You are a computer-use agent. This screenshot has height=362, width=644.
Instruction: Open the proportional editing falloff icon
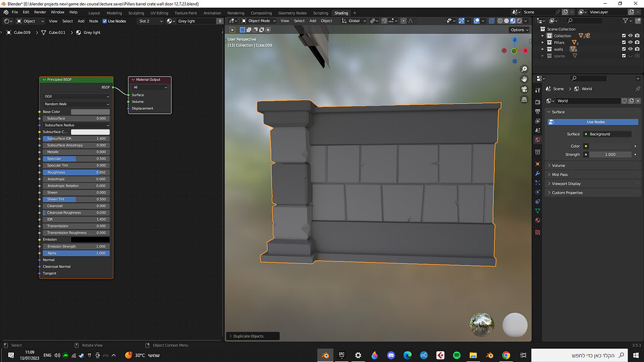coord(409,21)
